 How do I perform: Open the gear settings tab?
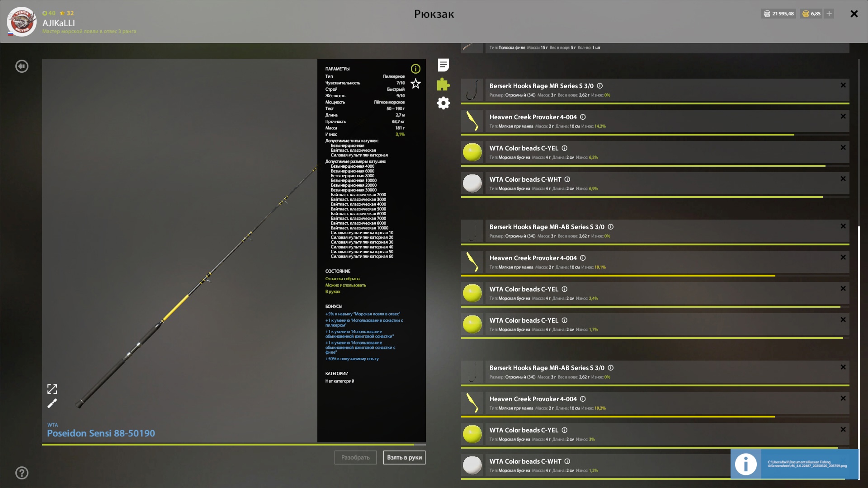pos(443,103)
